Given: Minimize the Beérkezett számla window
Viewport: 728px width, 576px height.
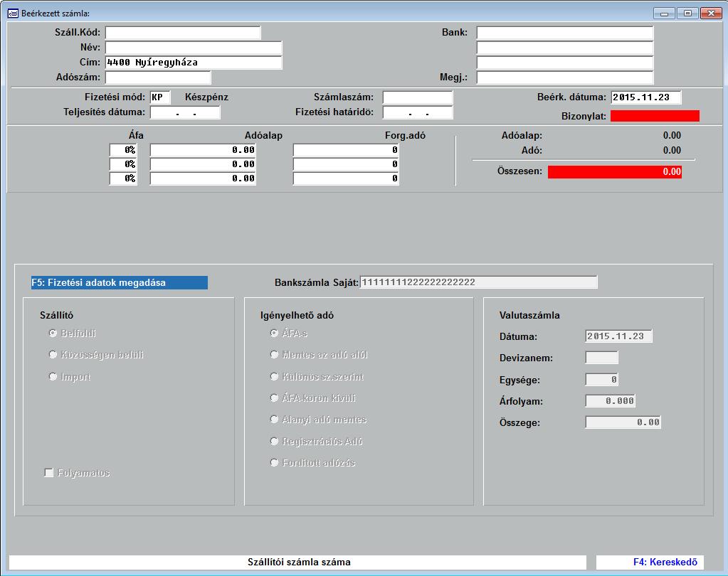Looking at the screenshot, I should (x=664, y=14).
